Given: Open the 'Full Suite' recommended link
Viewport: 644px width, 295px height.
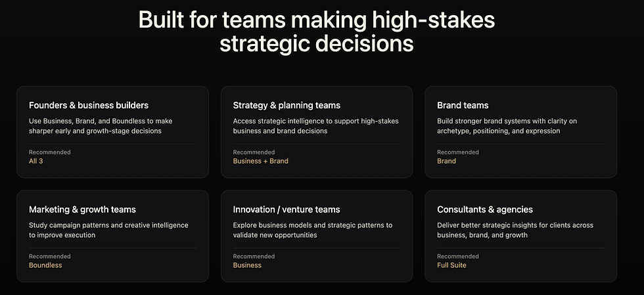Looking at the screenshot, I should 452,265.
